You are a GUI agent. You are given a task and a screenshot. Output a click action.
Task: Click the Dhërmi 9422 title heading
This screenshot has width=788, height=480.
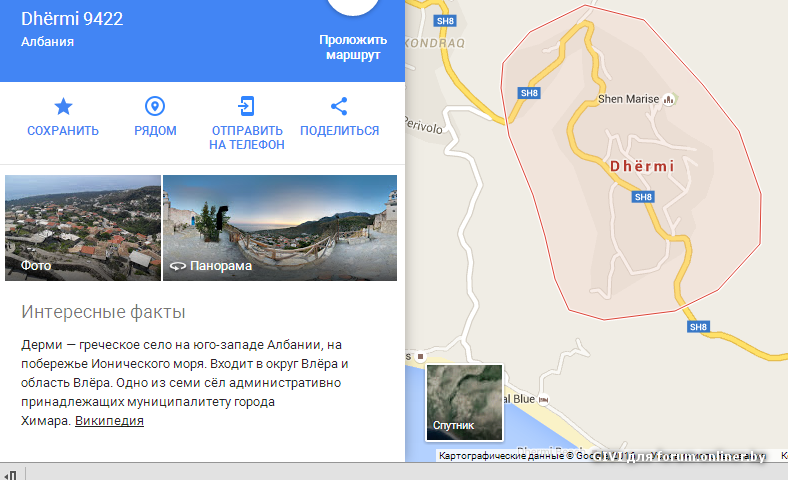click(x=72, y=19)
